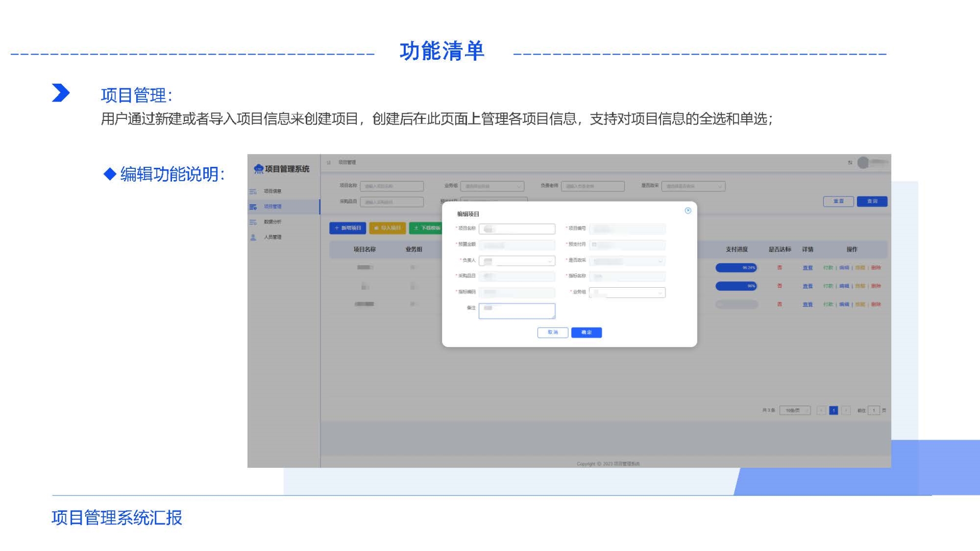Click first row 查看 details link
The width and height of the screenshot is (980, 551).
[807, 268]
